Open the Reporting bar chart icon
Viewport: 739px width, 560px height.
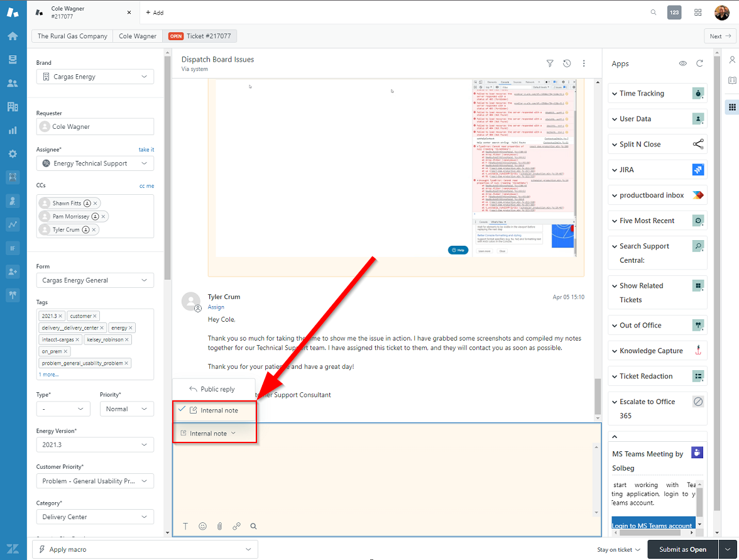coord(13,130)
